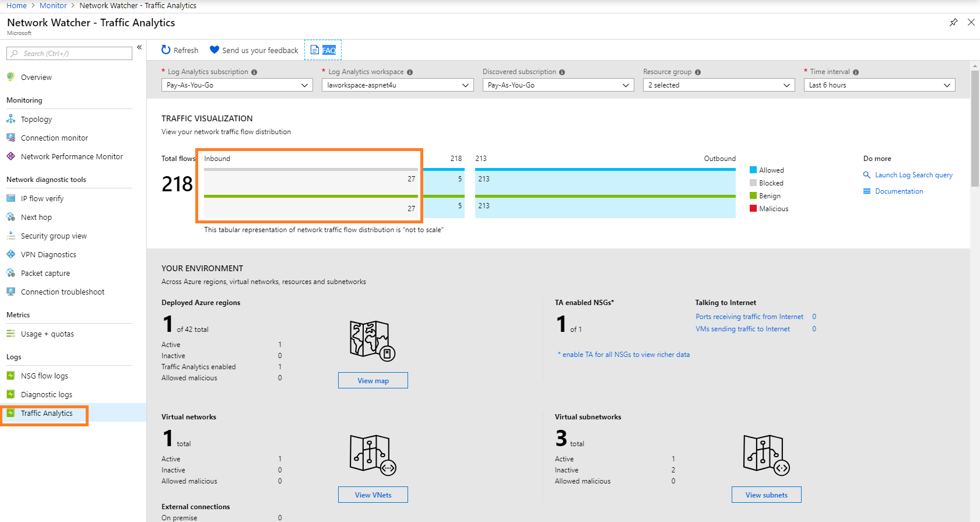980x522 pixels.
Task: Click info icon next to Time interval
Action: coord(856,72)
